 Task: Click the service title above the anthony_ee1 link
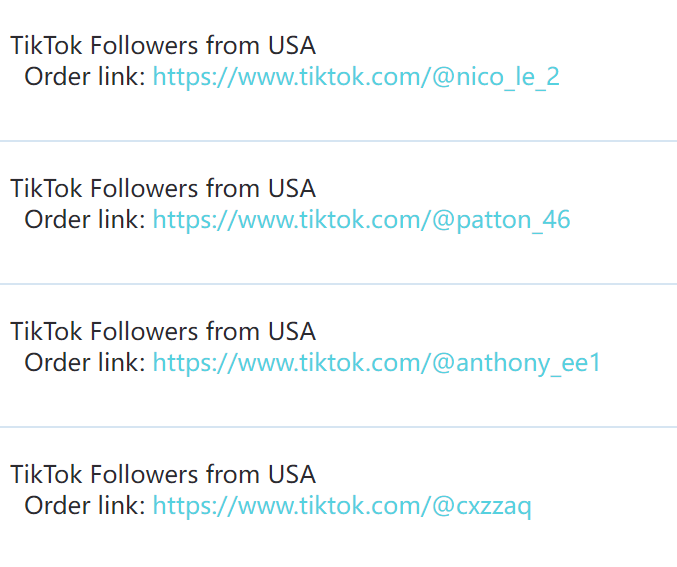163,331
